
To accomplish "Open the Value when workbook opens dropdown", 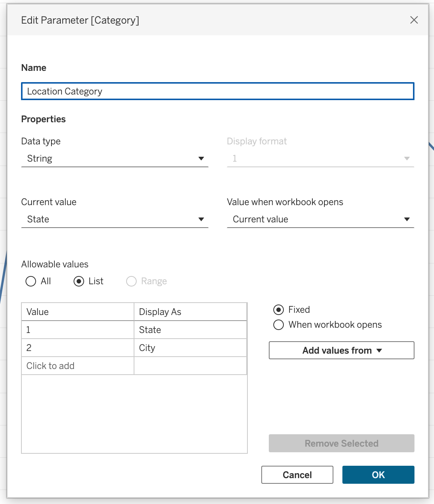I will 320,219.
